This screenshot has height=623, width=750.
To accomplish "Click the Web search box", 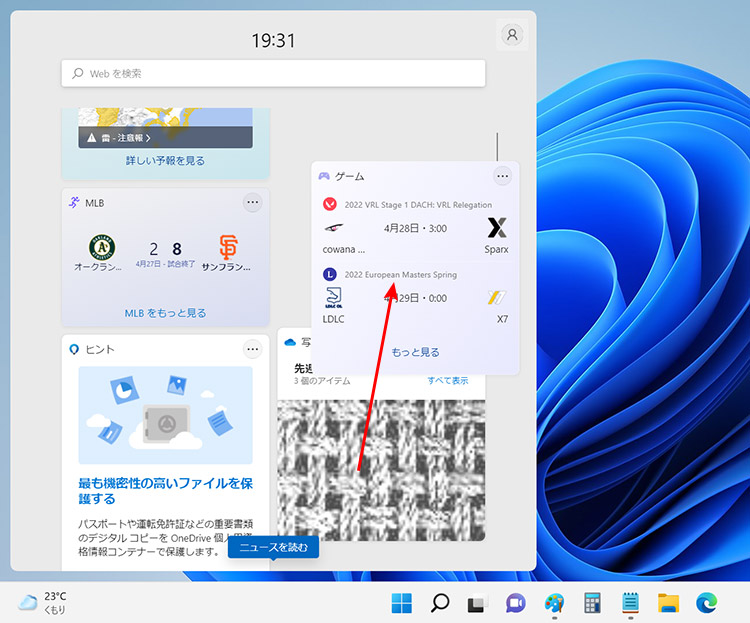I will (x=273, y=73).
